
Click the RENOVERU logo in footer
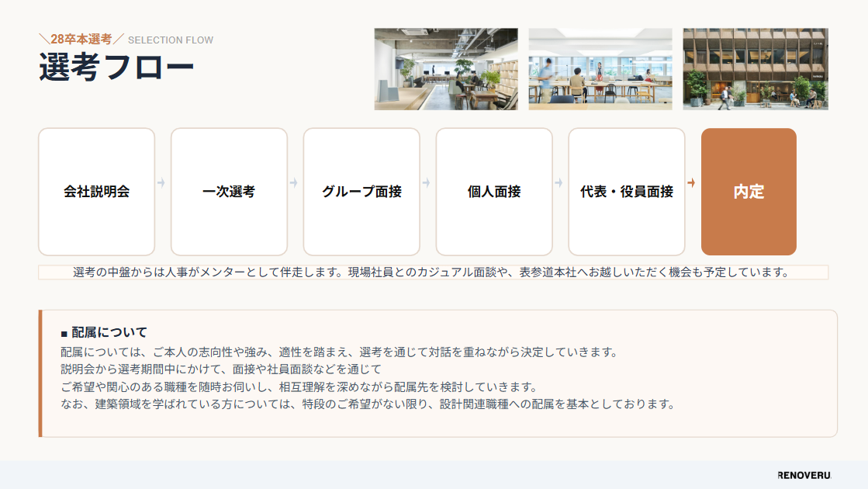(x=804, y=475)
